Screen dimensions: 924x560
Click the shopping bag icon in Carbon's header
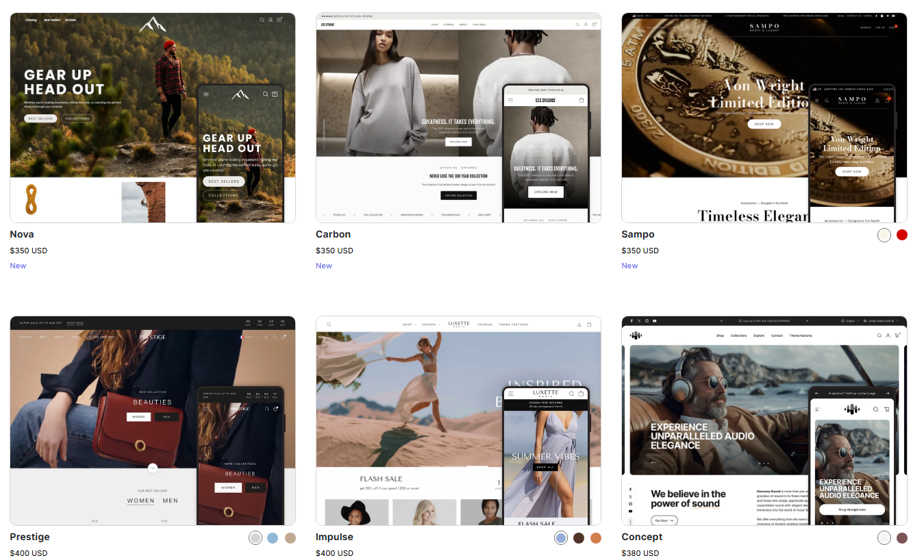pyautogui.click(x=594, y=25)
